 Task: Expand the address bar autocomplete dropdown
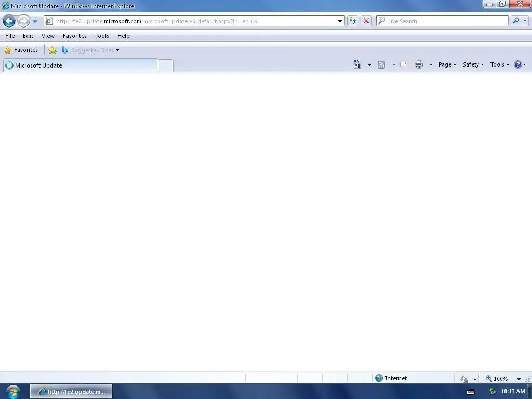pyautogui.click(x=340, y=21)
